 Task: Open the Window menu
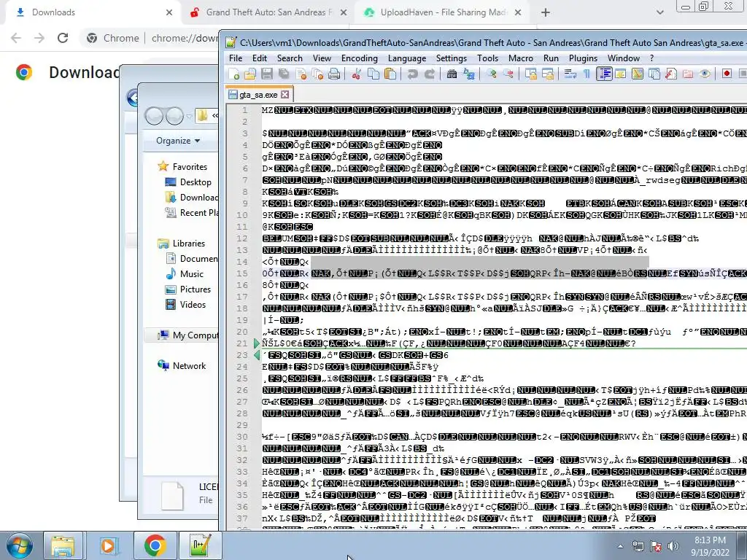623,58
